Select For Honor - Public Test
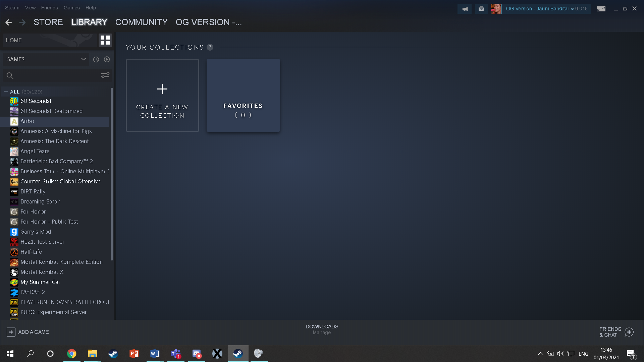This screenshot has height=362, width=644. click(x=55, y=222)
